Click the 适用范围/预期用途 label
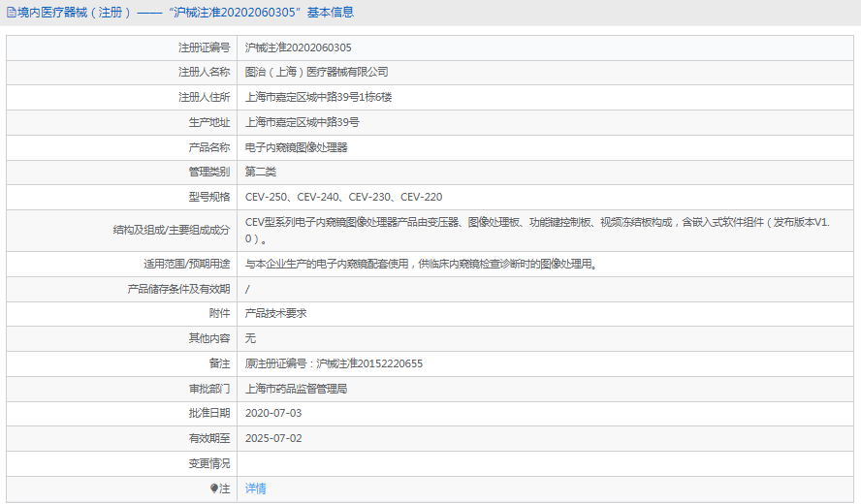 click(x=187, y=264)
